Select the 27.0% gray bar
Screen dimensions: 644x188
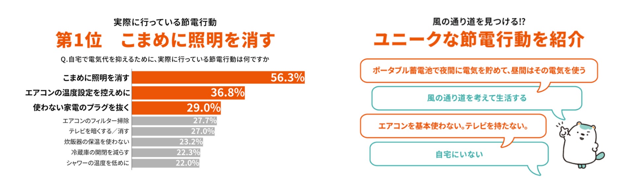click(173, 131)
